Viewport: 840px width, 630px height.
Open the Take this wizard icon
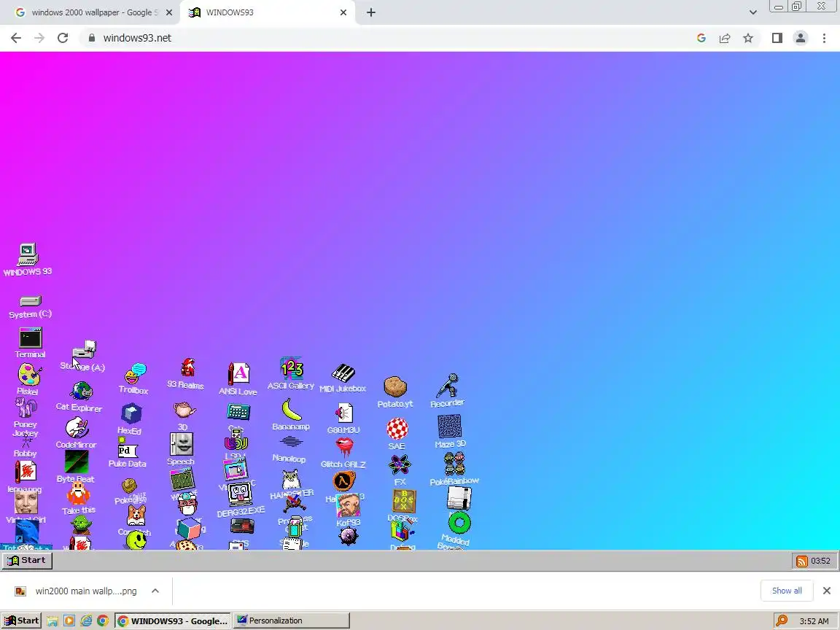pos(78,494)
